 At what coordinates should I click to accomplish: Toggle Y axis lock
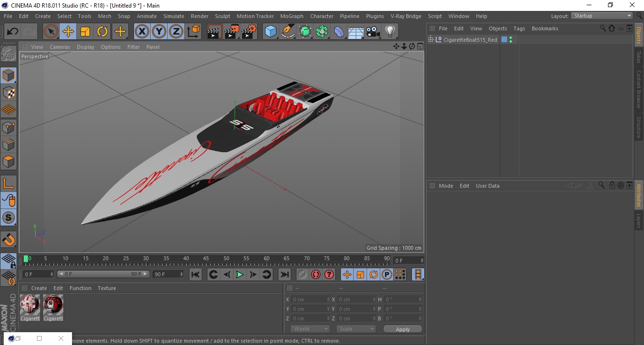pos(159,32)
